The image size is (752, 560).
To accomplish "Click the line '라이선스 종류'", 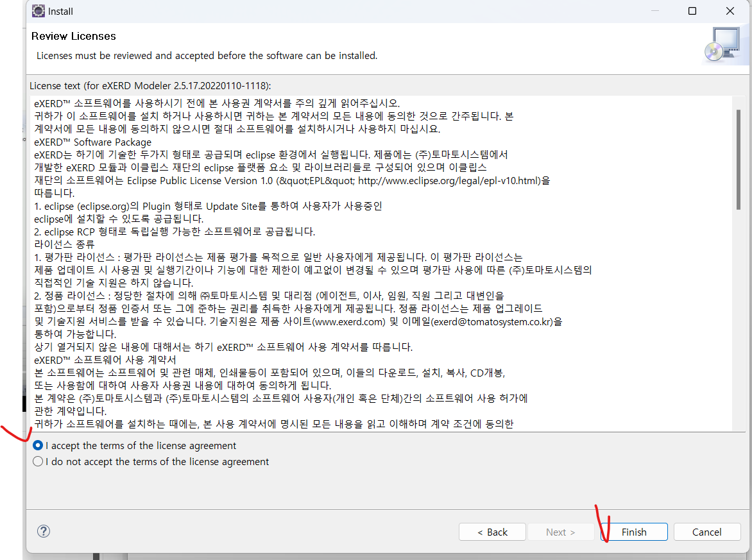I will pos(64,244).
